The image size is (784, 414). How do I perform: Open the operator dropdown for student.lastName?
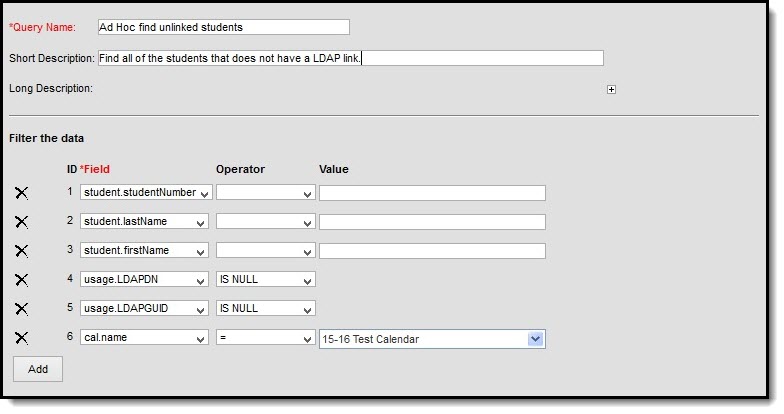coord(266,222)
